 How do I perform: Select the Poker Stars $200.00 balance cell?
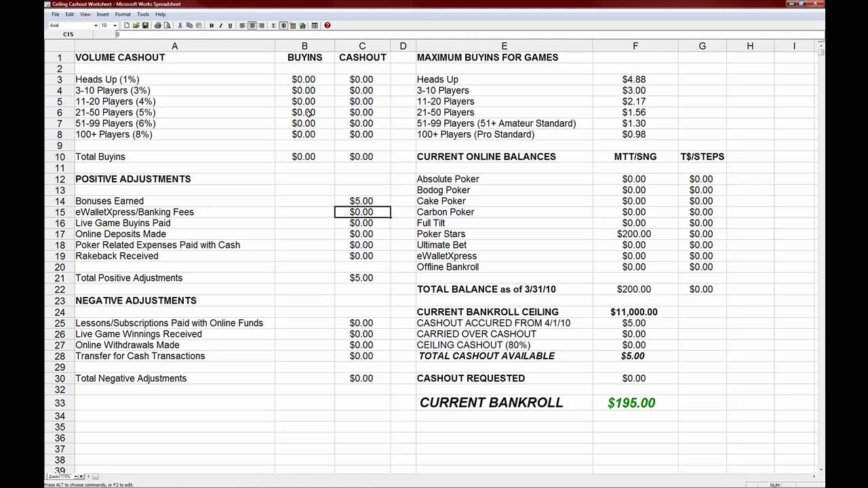tap(635, 234)
